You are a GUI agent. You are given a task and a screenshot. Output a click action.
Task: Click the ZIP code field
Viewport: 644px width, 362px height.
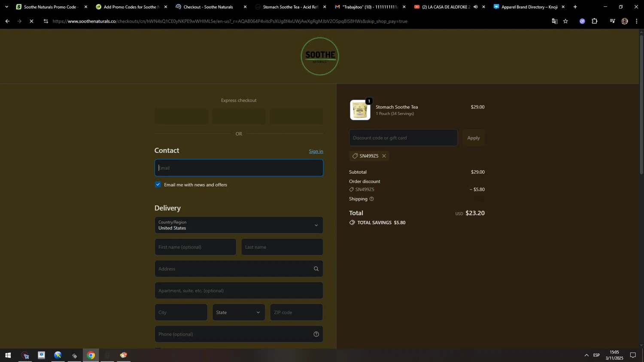click(x=296, y=312)
